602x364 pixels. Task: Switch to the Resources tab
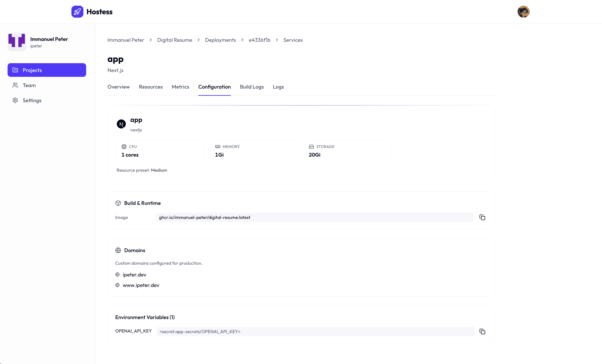(151, 87)
